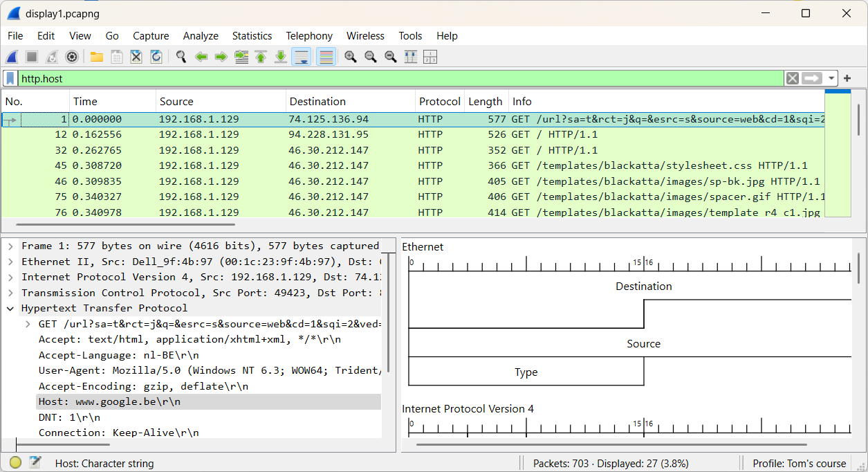
Task: Open the Statistics menu
Action: (x=252, y=36)
